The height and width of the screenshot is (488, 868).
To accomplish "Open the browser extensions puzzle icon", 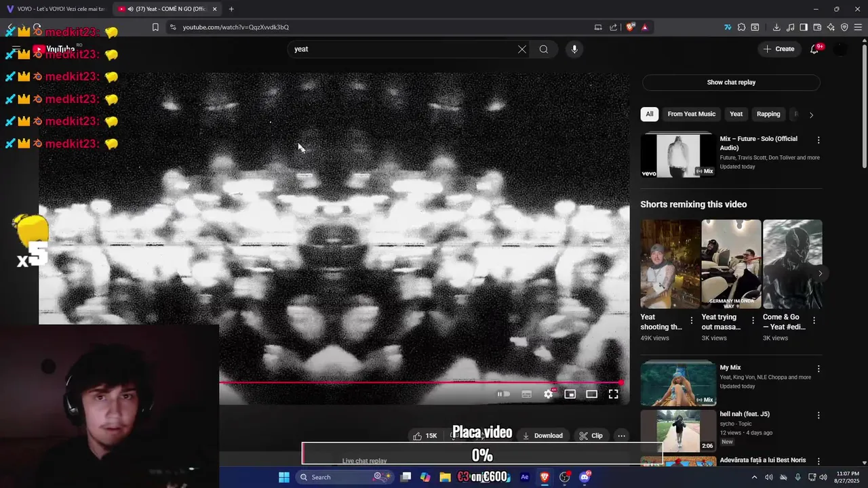I will pyautogui.click(x=741, y=27).
